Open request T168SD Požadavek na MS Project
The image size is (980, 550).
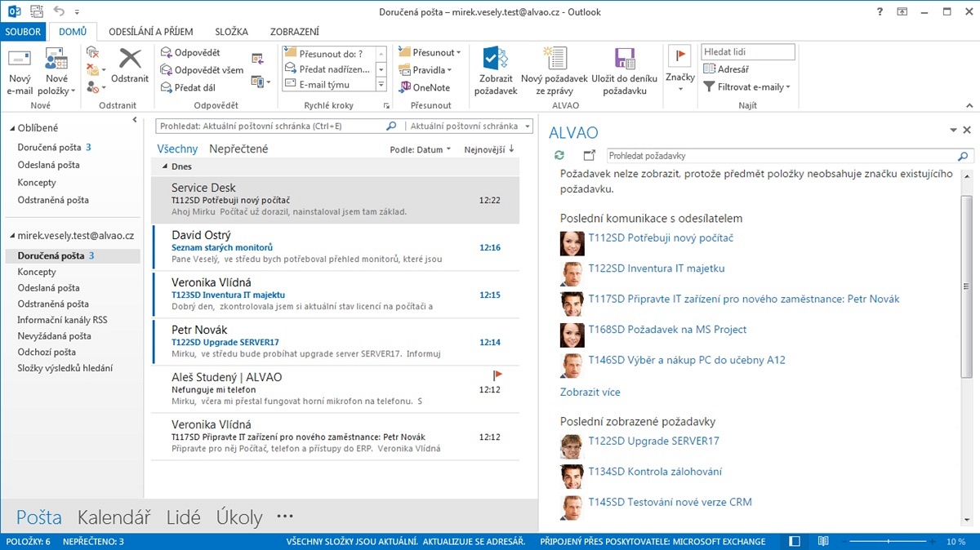point(667,329)
